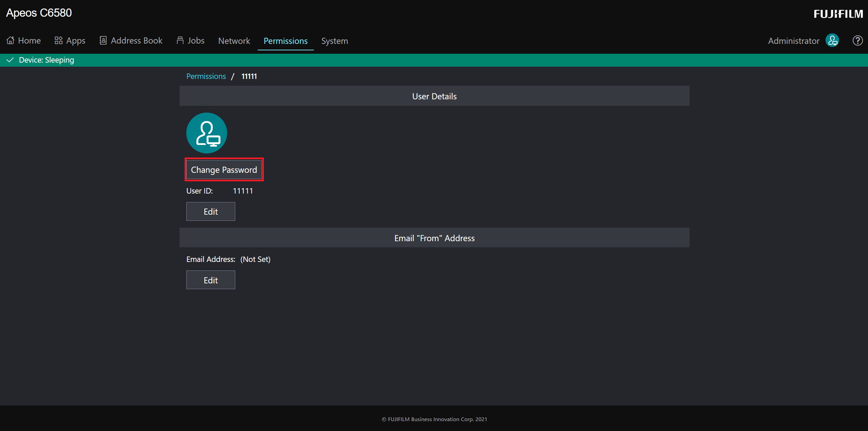This screenshot has width=868, height=431.
Task: Open help via question mark icon
Action: [857, 41]
